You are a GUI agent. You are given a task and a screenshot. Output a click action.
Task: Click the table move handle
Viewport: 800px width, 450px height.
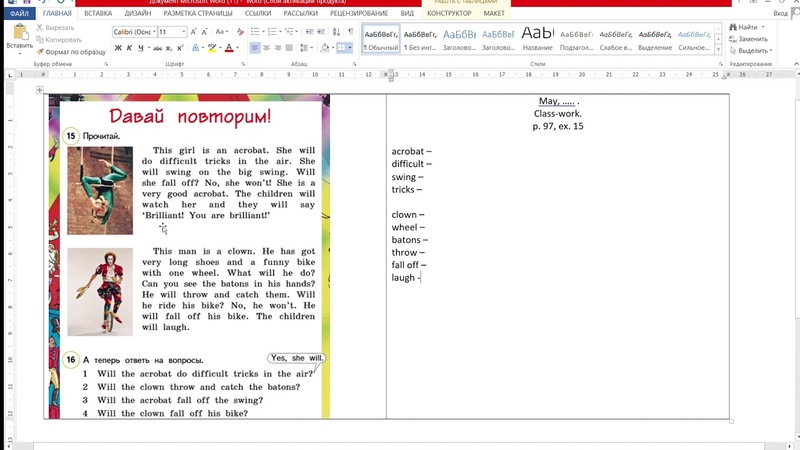pos(40,90)
